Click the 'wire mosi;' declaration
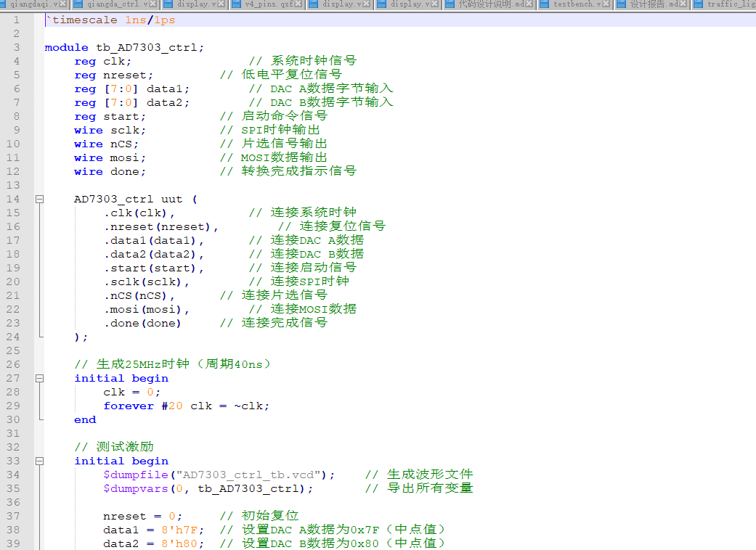The width and height of the screenshot is (756, 550). pos(110,158)
